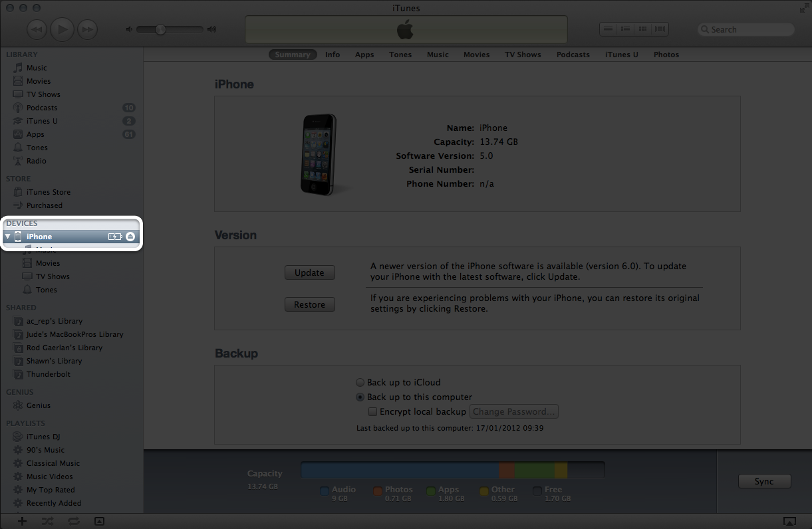Eject the iPhone with the eject icon

(130, 237)
